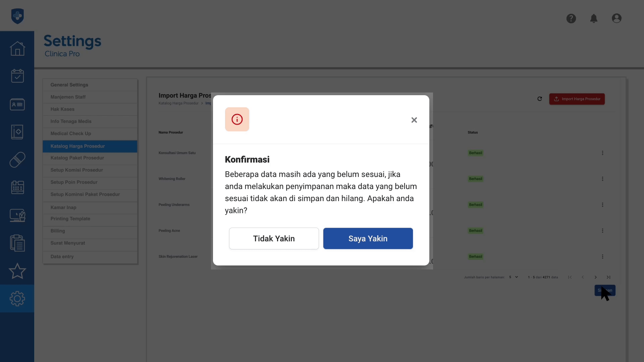Close the Konfirmasi dialog with X
The image size is (644, 362).
coord(414,120)
